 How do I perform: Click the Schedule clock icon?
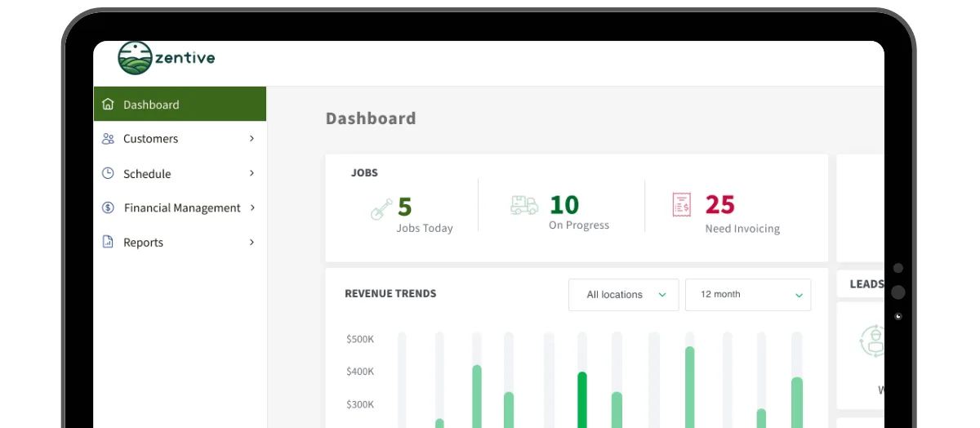[x=108, y=173]
